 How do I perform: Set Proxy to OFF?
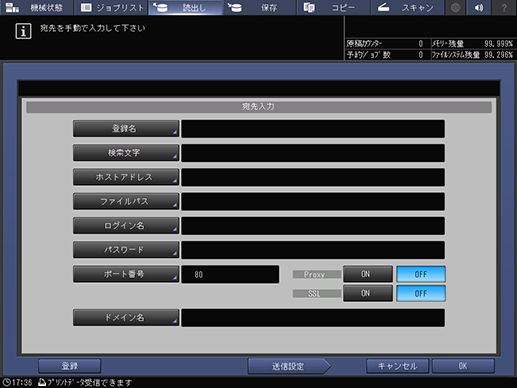pos(421,274)
